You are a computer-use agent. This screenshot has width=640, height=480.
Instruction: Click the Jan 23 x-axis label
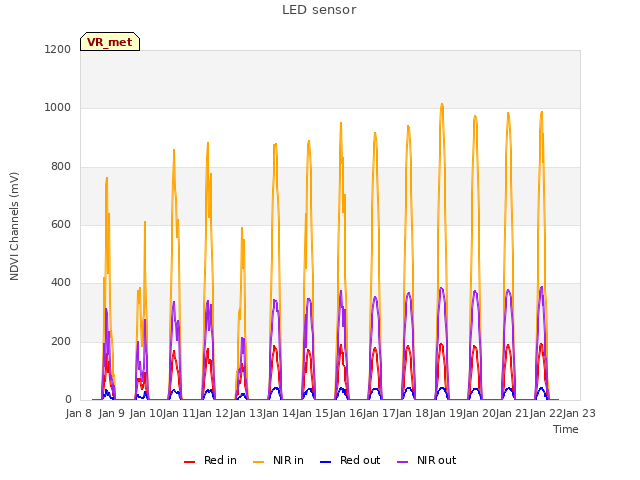pyautogui.click(x=579, y=413)
